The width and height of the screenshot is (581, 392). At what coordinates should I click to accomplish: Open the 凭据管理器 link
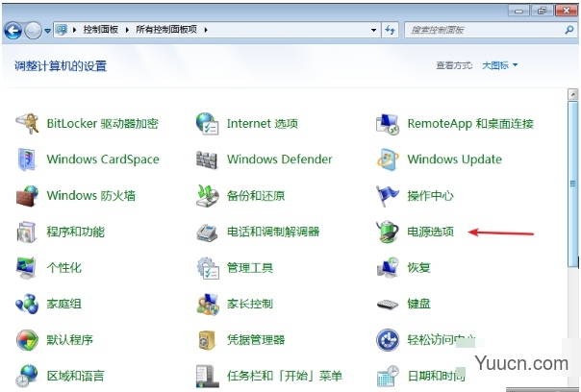256,340
